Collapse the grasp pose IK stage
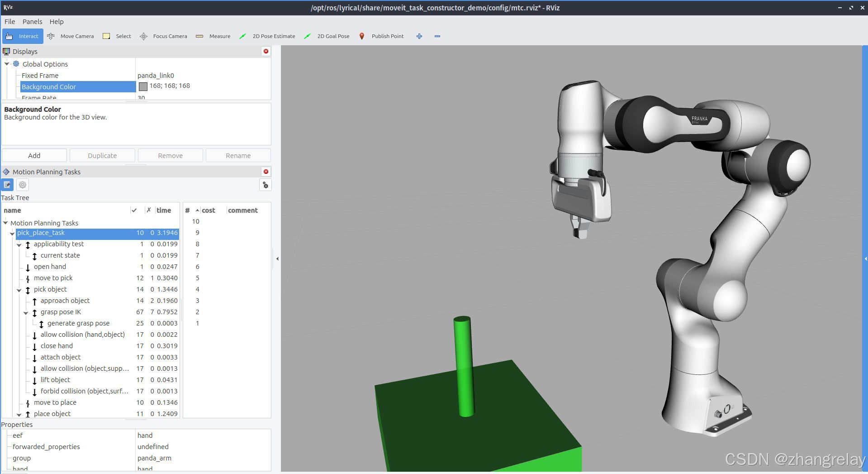 pos(26,312)
